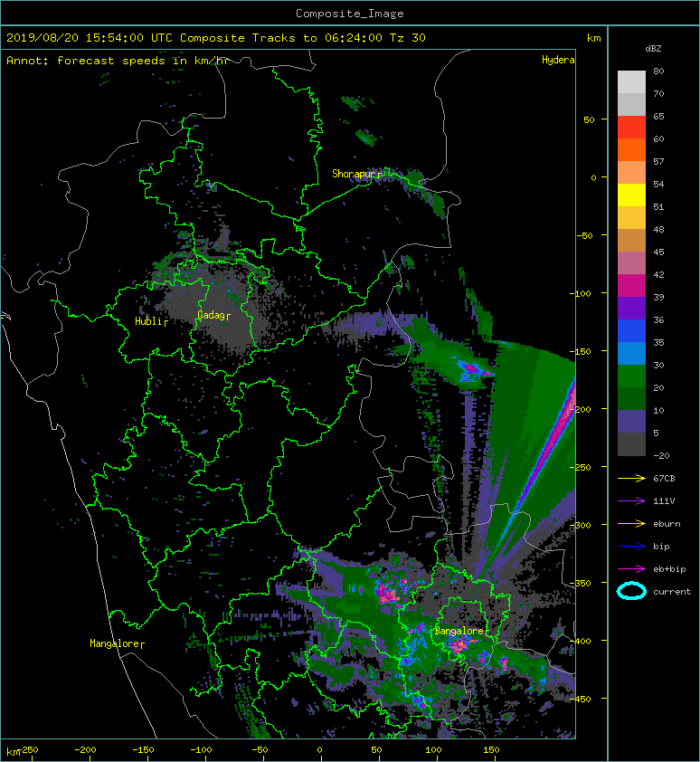Click the 'Annot: forecast speeds in km/hr' text

(118, 61)
